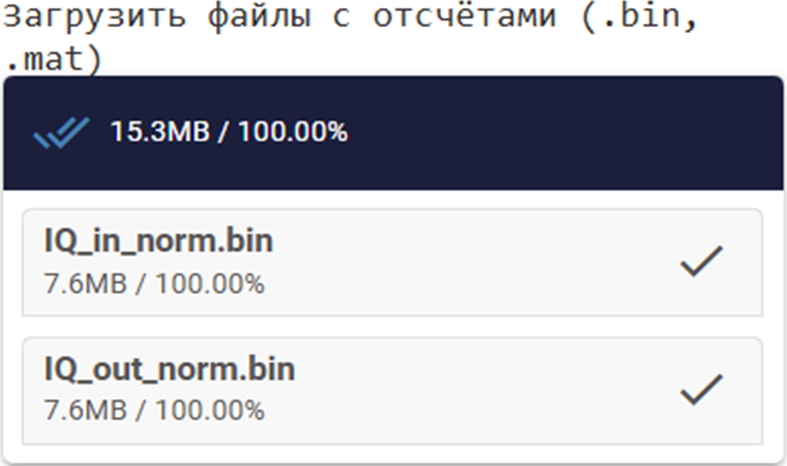Select the IQ_out_norm.bin file name
Screen dimensions: 787x466
[170, 370]
